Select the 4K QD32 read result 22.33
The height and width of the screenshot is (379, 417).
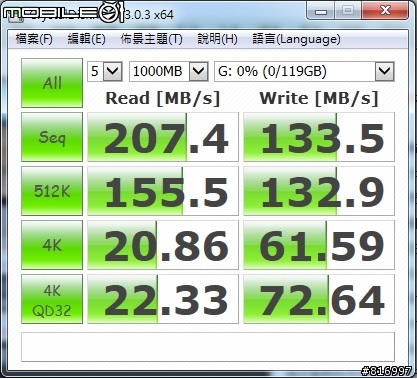163,299
